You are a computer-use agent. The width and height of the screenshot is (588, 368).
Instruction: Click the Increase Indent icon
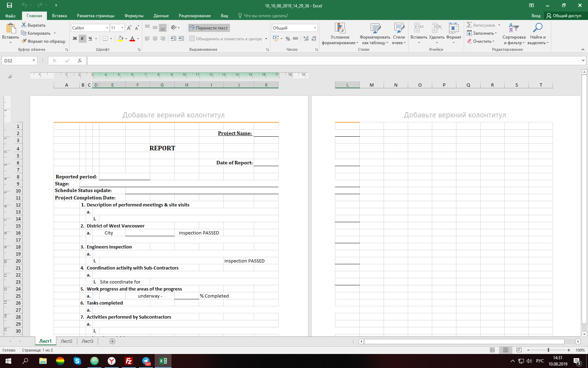pos(181,39)
